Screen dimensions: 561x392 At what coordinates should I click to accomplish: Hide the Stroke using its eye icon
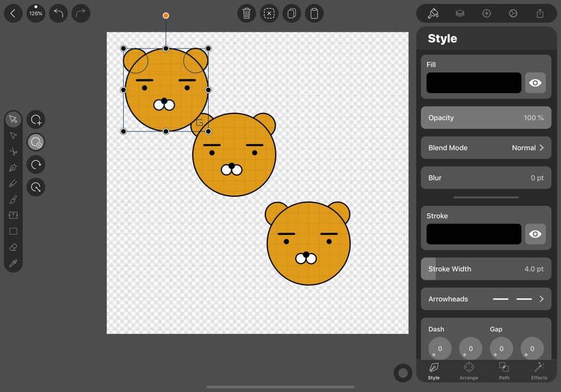(535, 234)
